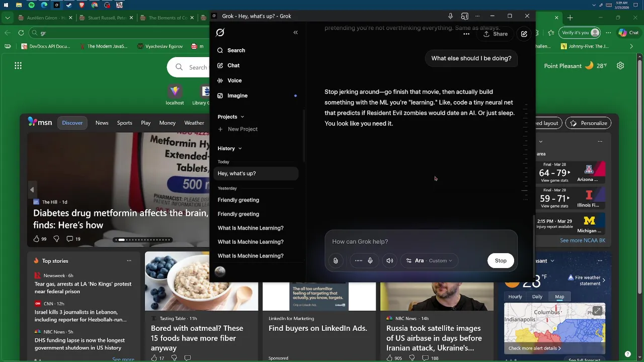Click the voice dictation microphone button
This screenshot has height=362, width=644.
[370, 260]
